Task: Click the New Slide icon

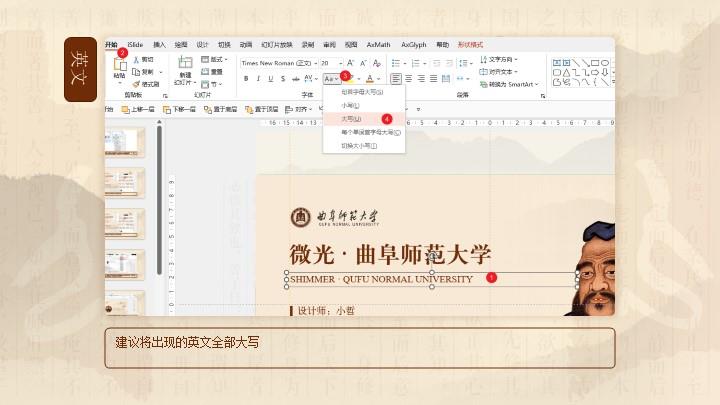Action: tap(185, 63)
